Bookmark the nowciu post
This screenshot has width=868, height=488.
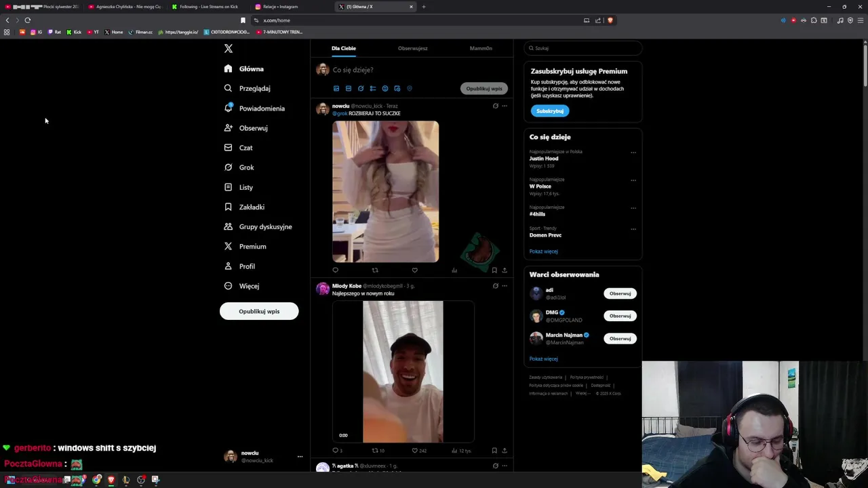coord(494,270)
